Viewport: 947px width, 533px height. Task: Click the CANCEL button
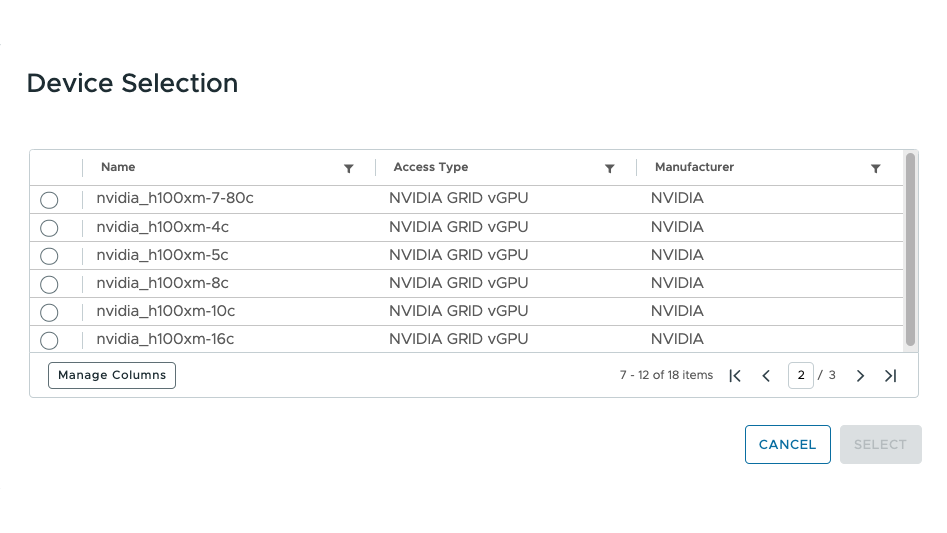pos(788,444)
